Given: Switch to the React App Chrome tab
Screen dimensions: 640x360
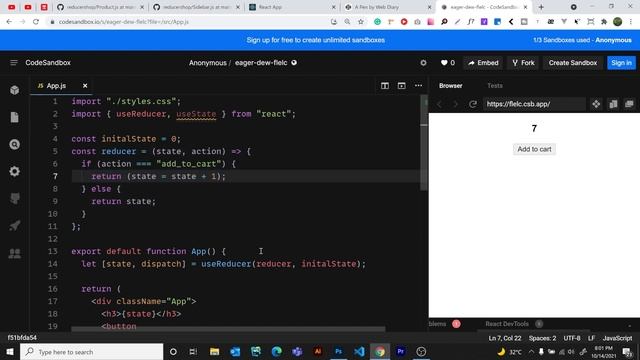Looking at the screenshot, I should coord(292,7).
